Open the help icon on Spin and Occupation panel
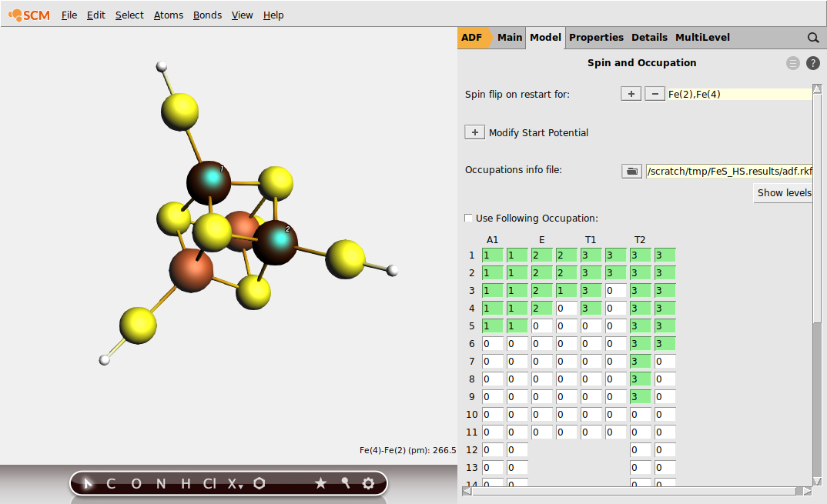This screenshot has width=827, height=504. pos(812,63)
